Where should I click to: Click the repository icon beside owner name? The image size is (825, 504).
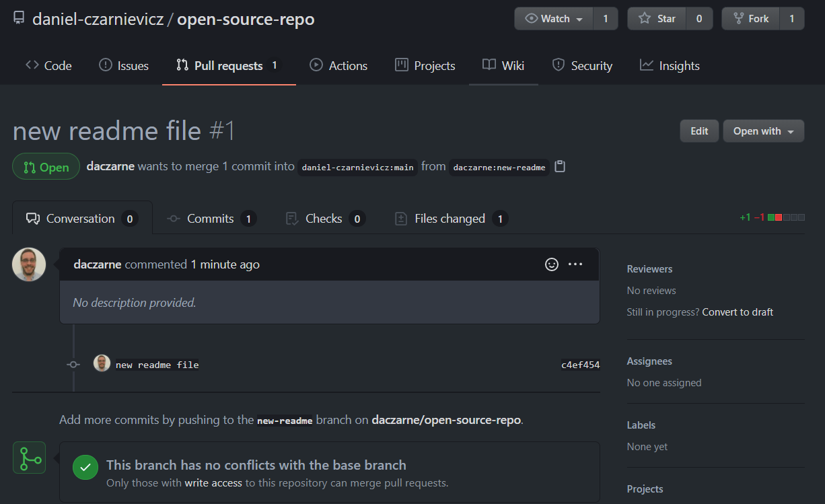(x=19, y=19)
